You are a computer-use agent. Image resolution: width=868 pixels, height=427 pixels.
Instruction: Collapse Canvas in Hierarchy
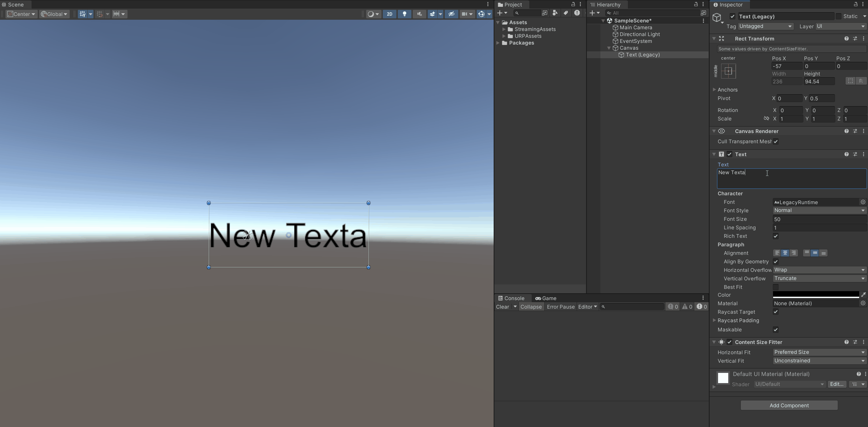(609, 48)
